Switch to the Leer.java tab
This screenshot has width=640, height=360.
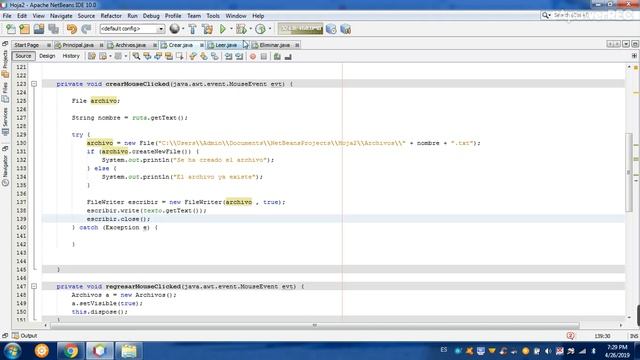pyautogui.click(x=226, y=45)
